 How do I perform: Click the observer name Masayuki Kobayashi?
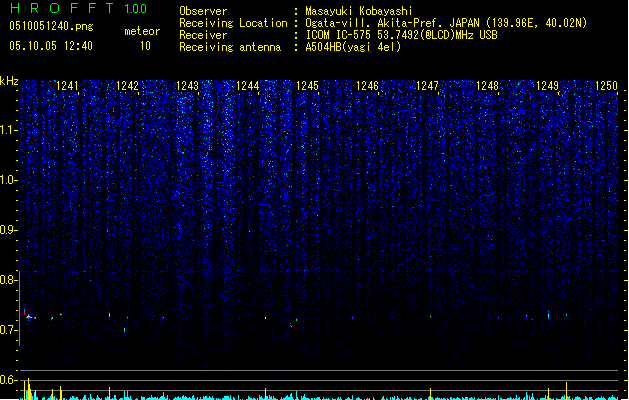pyautogui.click(x=359, y=11)
